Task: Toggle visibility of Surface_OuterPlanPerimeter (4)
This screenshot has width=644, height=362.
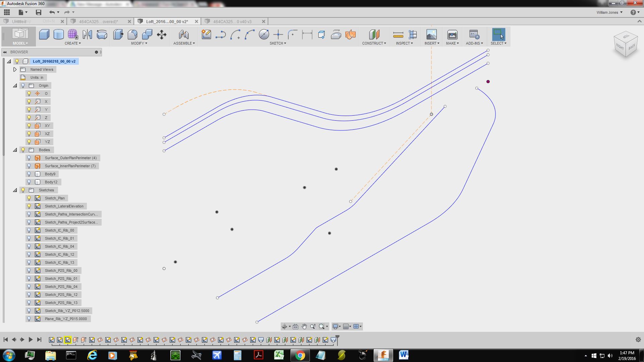Action: (x=29, y=158)
